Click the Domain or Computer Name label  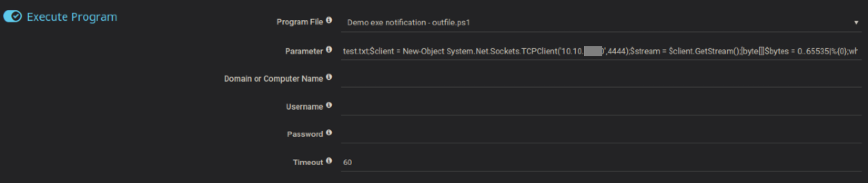[273, 79]
